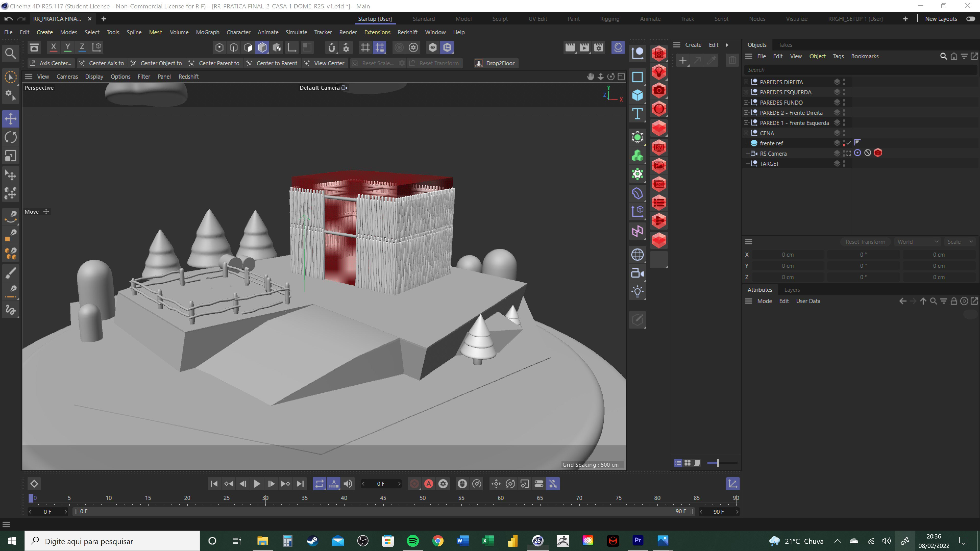Open the Redshift menu
The width and height of the screenshot is (980, 551).
click(407, 32)
